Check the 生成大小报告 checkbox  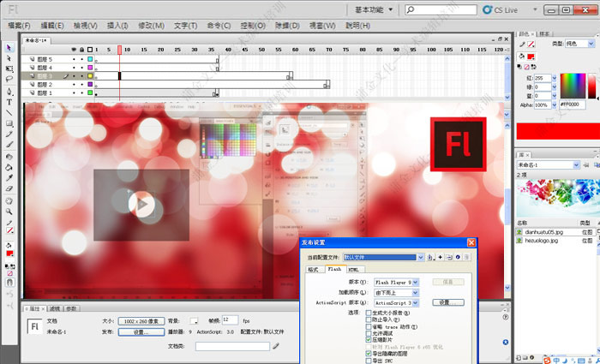point(369,313)
